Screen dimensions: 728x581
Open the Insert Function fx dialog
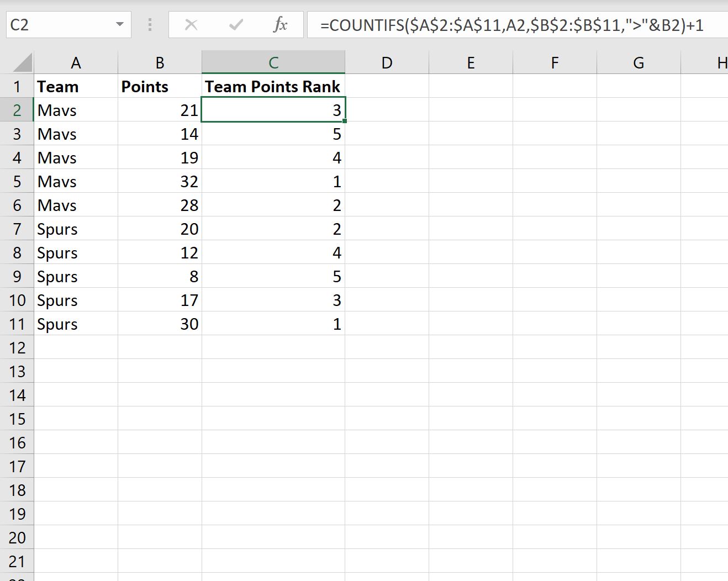point(281,25)
